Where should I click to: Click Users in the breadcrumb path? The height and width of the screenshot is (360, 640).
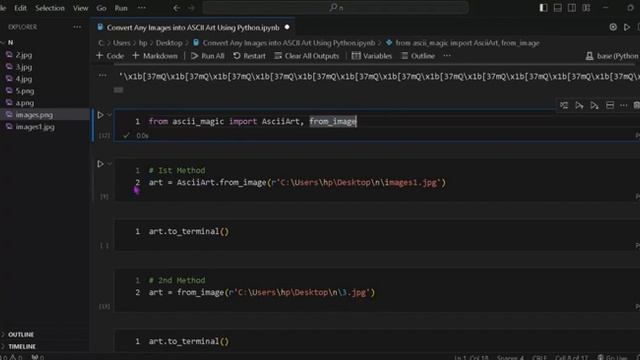pos(122,43)
